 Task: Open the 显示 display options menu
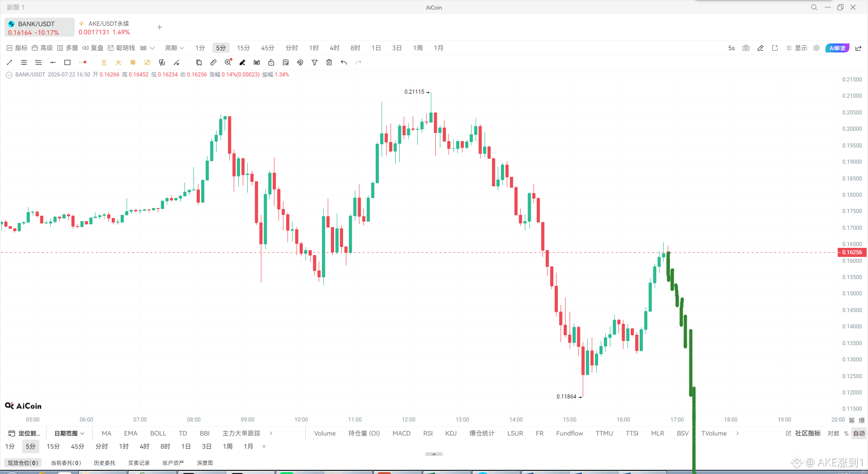coord(797,48)
